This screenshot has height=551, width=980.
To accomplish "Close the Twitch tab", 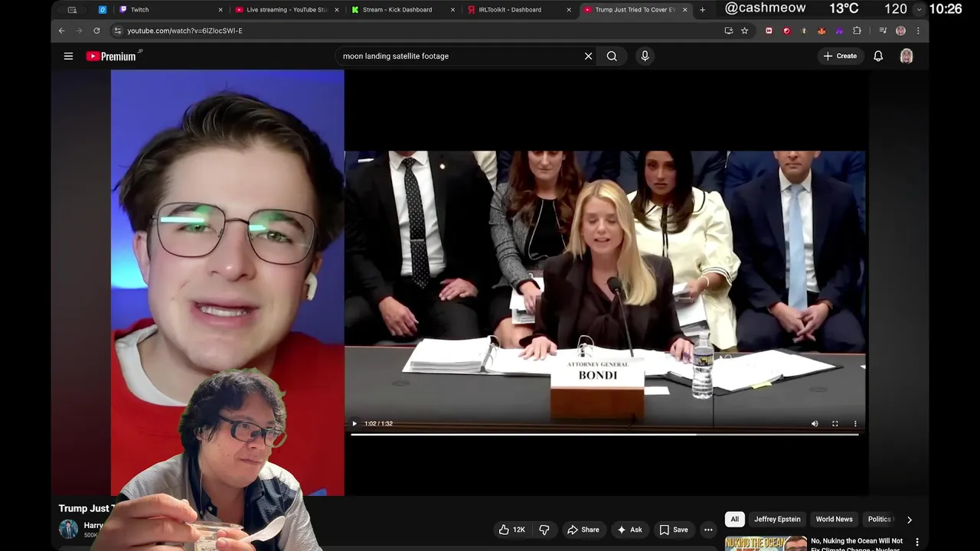I will (221, 10).
